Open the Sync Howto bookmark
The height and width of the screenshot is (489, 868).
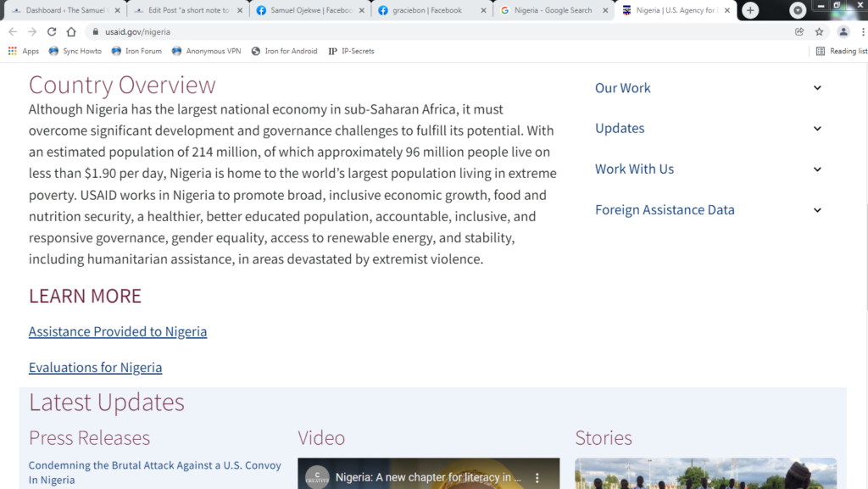(75, 51)
